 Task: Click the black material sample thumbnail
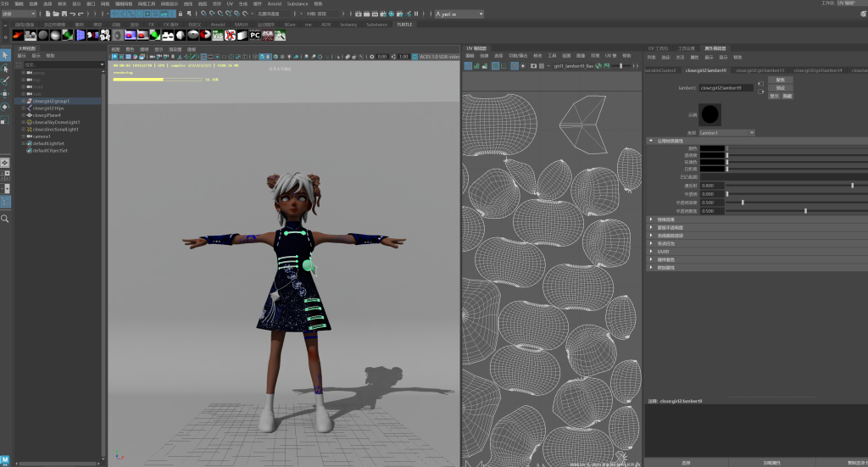[710, 114]
